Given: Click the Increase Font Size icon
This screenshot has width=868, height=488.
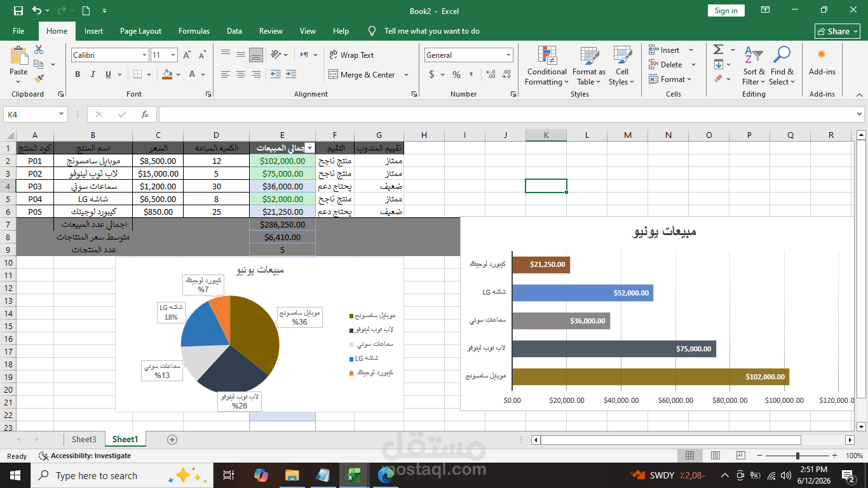Looking at the screenshot, I should (x=187, y=55).
